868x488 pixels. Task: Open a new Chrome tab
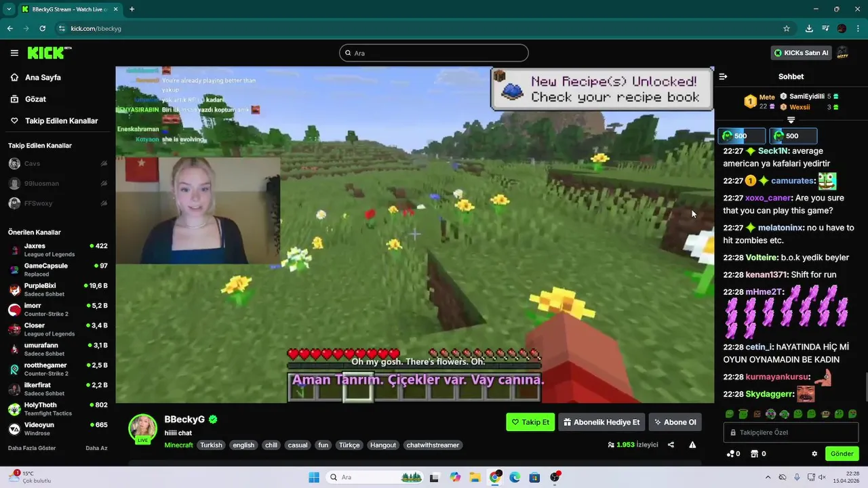pos(132,9)
